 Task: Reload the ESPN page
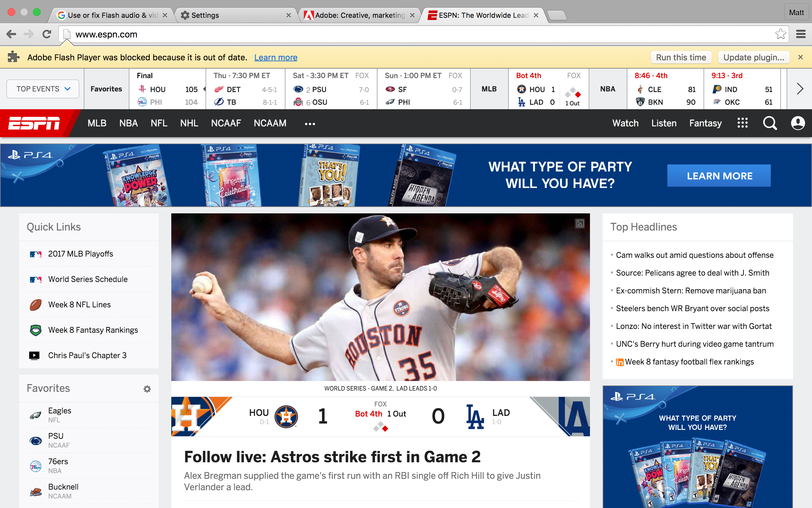pyautogui.click(x=47, y=34)
